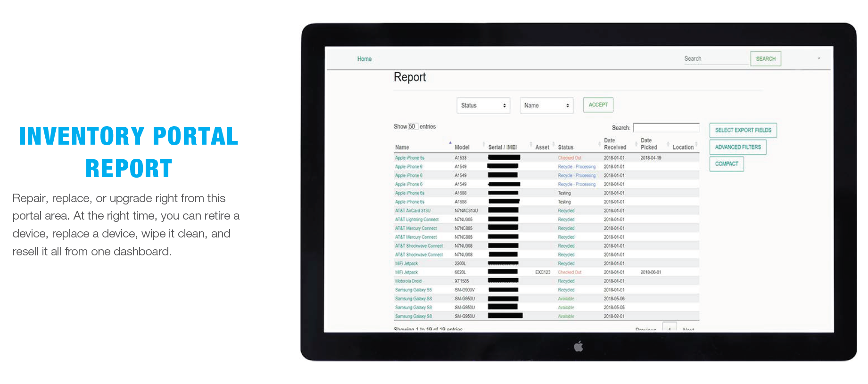Click the SEARCH button in the header
This screenshot has height=384, width=868.
tap(765, 59)
